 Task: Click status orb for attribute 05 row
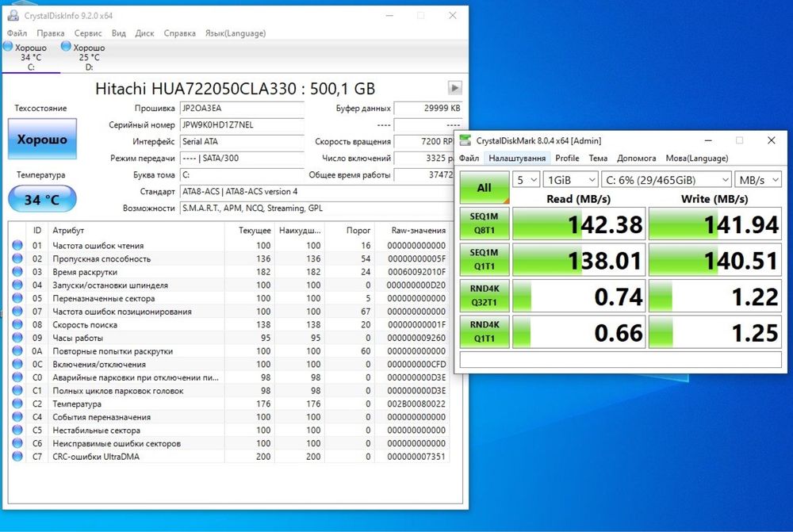[17, 298]
